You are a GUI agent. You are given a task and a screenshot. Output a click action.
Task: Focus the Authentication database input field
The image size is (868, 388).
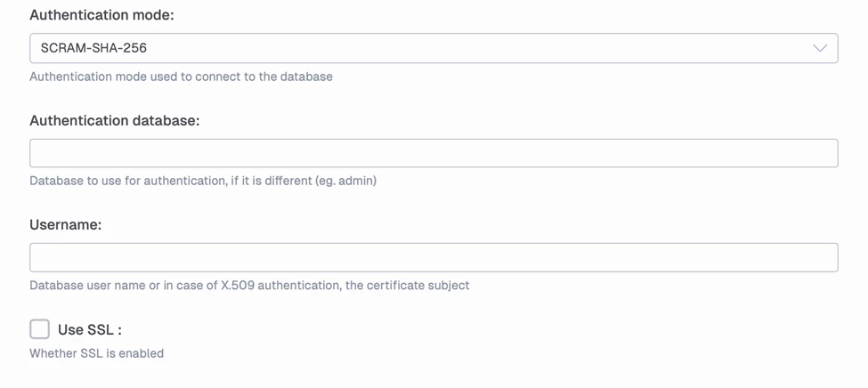click(x=434, y=153)
